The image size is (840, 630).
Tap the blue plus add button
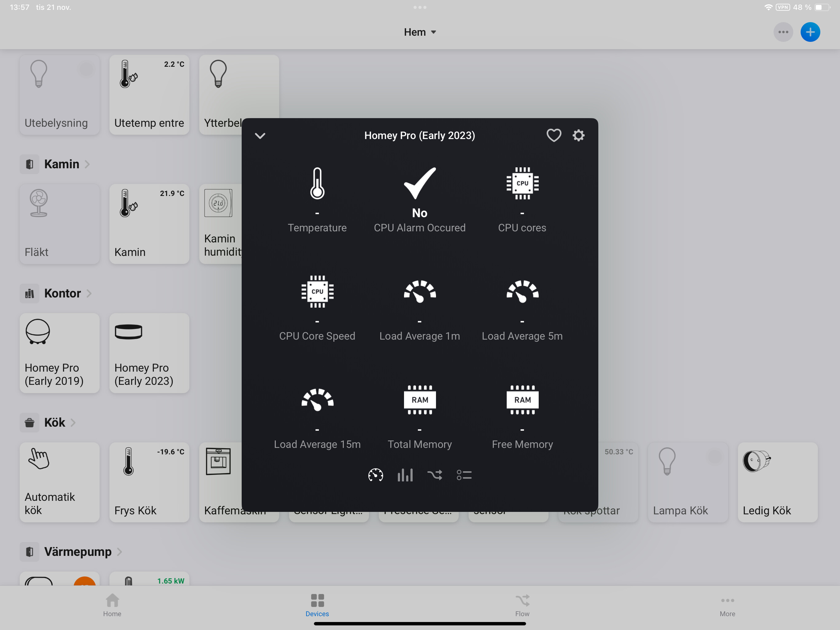click(810, 32)
